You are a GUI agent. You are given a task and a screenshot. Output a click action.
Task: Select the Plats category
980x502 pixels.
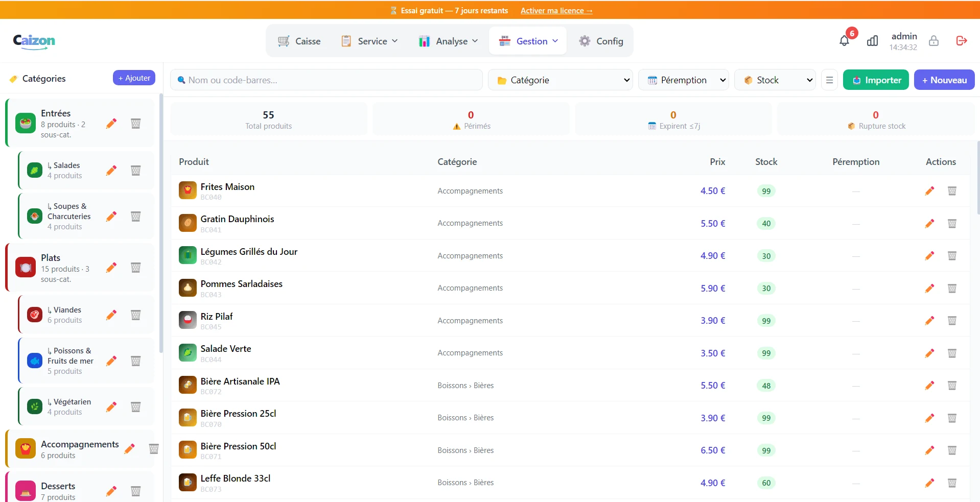(x=79, y=268)
